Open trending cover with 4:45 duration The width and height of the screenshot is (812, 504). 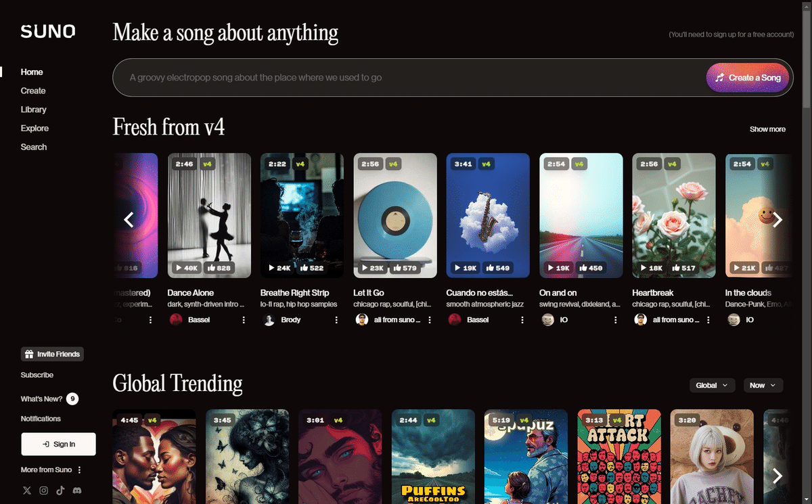(154, 457)
